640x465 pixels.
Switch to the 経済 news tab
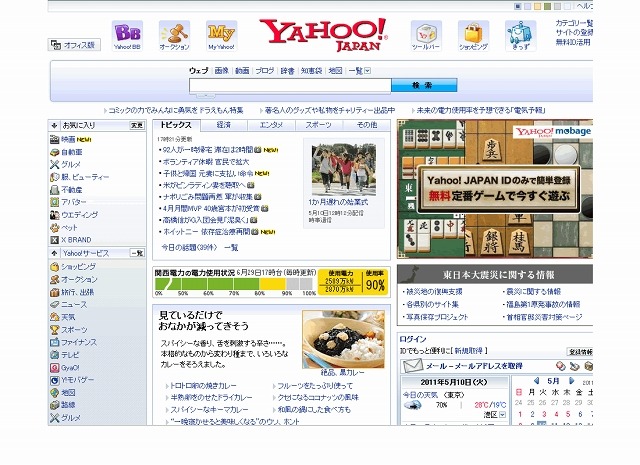(x=223, y=125)
